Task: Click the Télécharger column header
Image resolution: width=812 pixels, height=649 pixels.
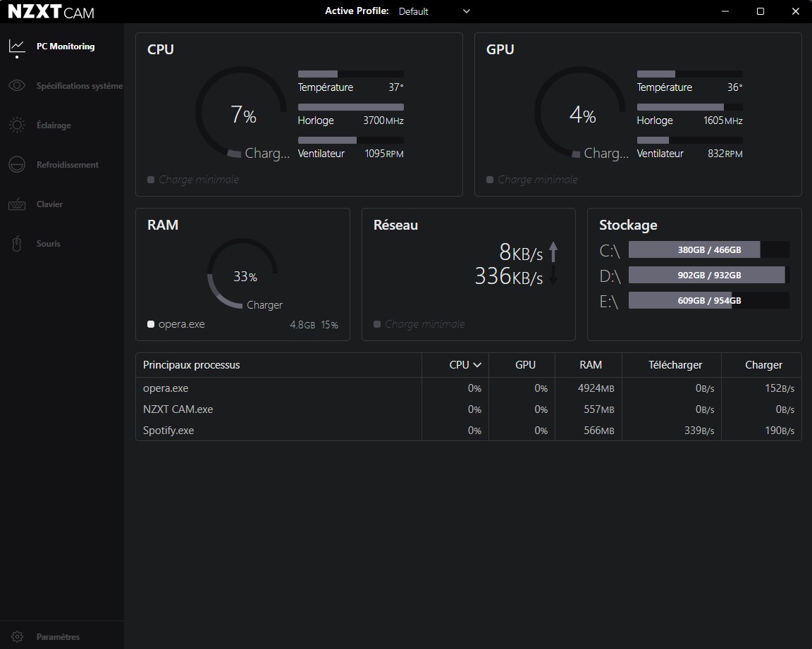Action: (x=675, y=365)
